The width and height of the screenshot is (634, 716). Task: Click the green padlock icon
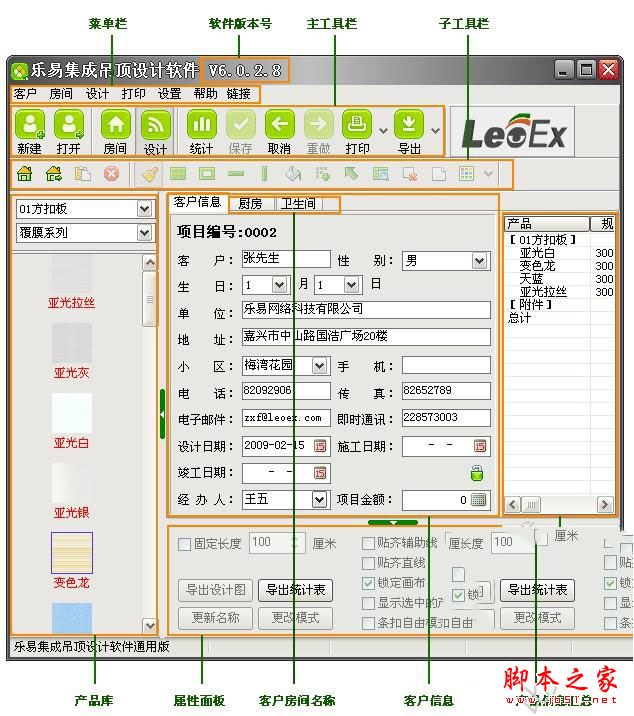(477, 474)
